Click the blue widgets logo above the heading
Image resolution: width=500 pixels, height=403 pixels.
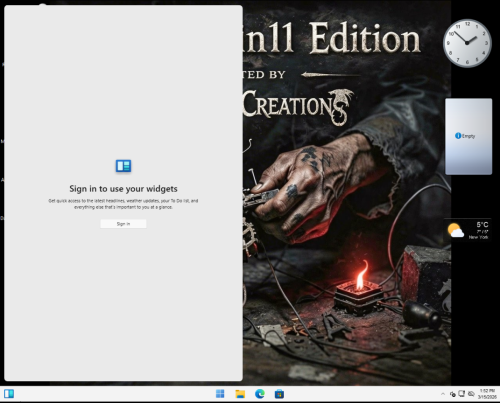[123, 166]
